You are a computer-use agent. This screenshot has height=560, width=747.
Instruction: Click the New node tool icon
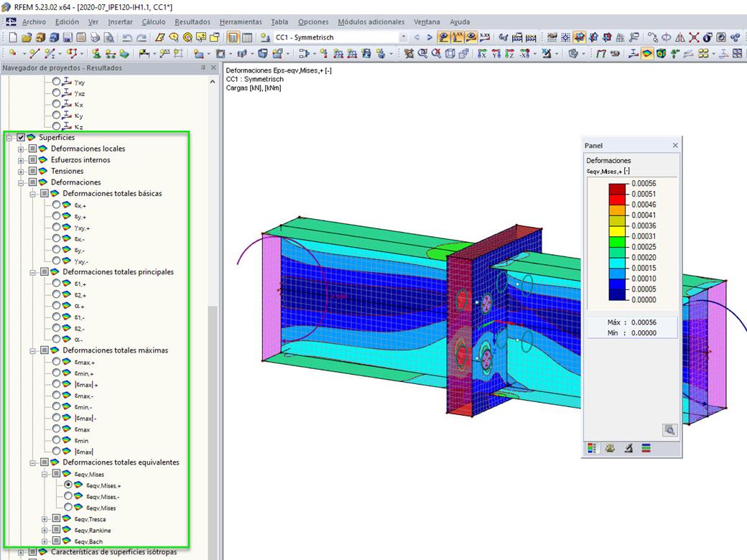coord(13,53)
